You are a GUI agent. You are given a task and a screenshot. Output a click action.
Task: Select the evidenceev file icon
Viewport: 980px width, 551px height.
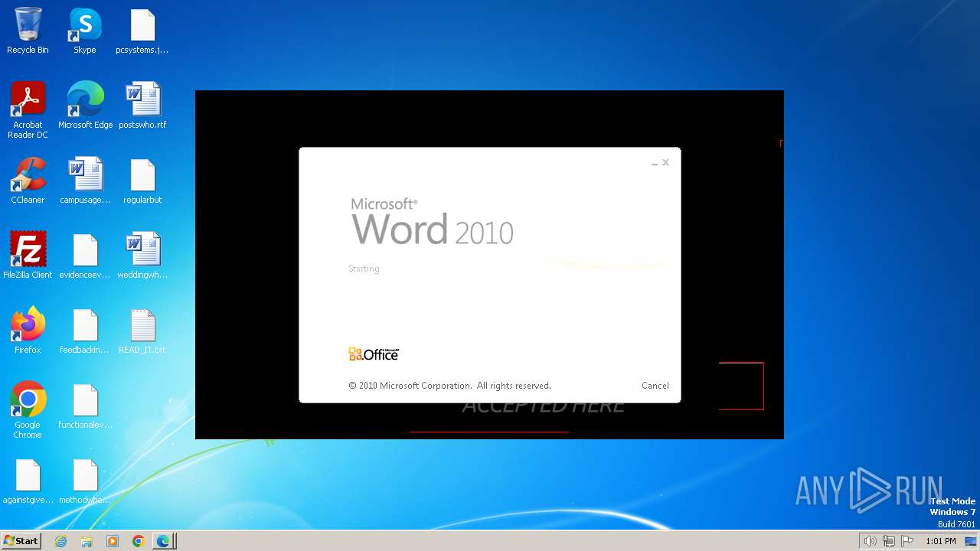[85, 256]
